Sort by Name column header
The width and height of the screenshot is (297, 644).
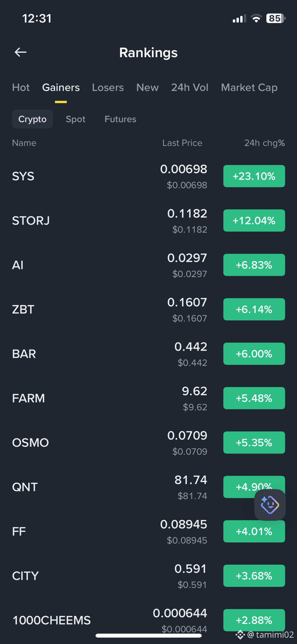pyautogui.click(x=24, y=143)
